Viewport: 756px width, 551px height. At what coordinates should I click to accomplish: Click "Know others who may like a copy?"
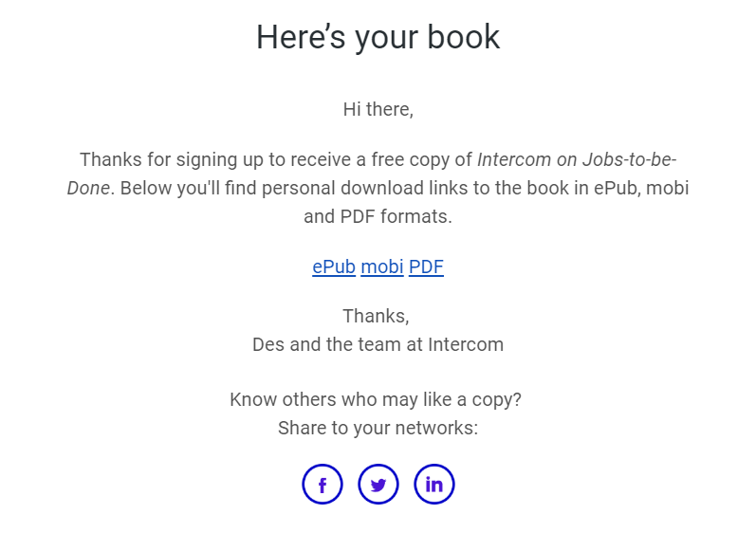coord(376,399)
